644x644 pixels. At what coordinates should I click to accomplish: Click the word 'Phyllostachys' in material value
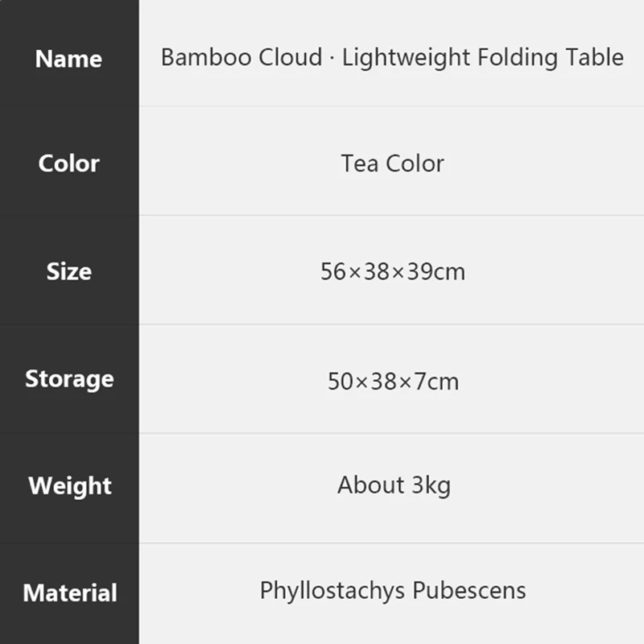click(332, 591)
